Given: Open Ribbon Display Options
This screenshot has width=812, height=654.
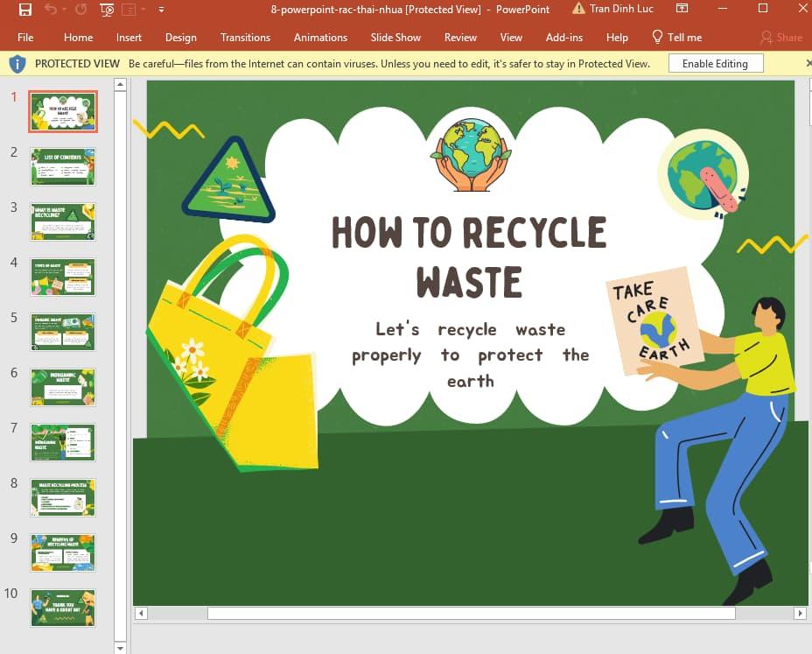Looking at the screenshot, I should (681, 9).
